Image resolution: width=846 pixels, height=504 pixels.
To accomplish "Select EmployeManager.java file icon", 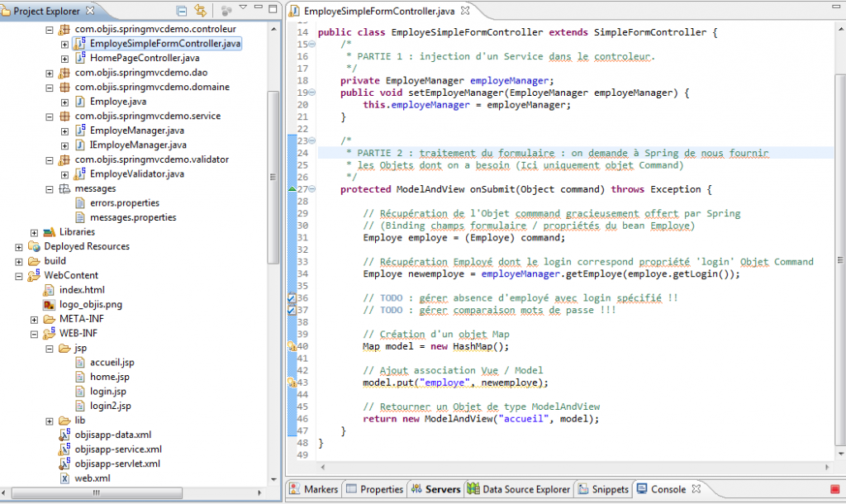I will point(80,130).
